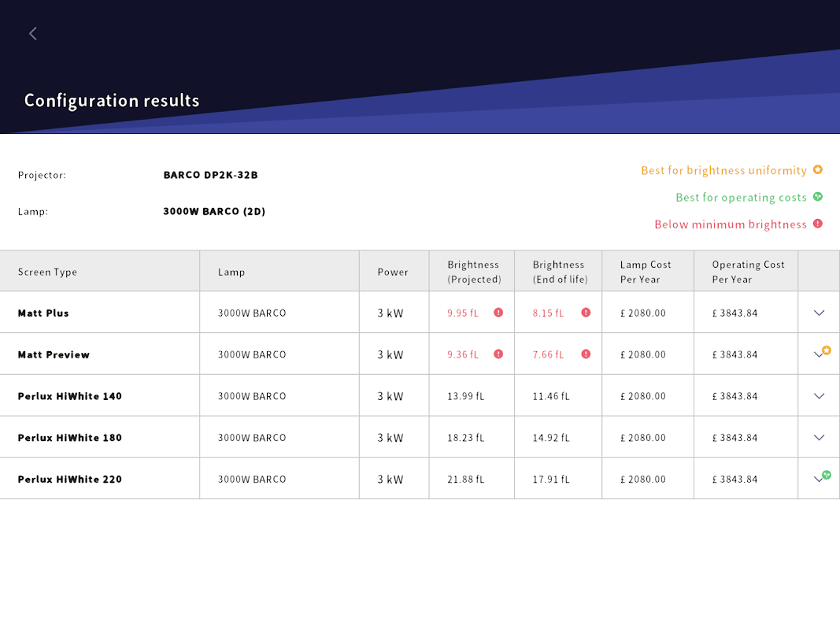This screenshot has width=840, height=630.
Task: Click the '9.36 fL' projected brightness value
Action: pos(463,354)
